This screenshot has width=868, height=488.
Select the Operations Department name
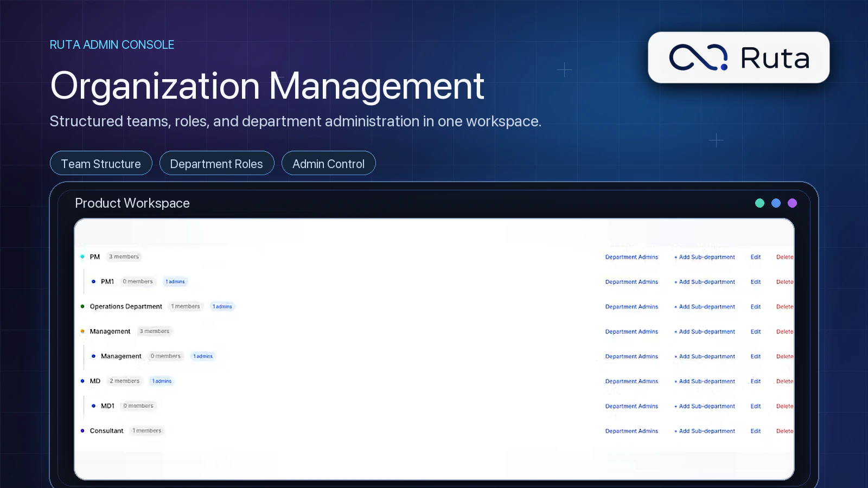coord(126,307)
